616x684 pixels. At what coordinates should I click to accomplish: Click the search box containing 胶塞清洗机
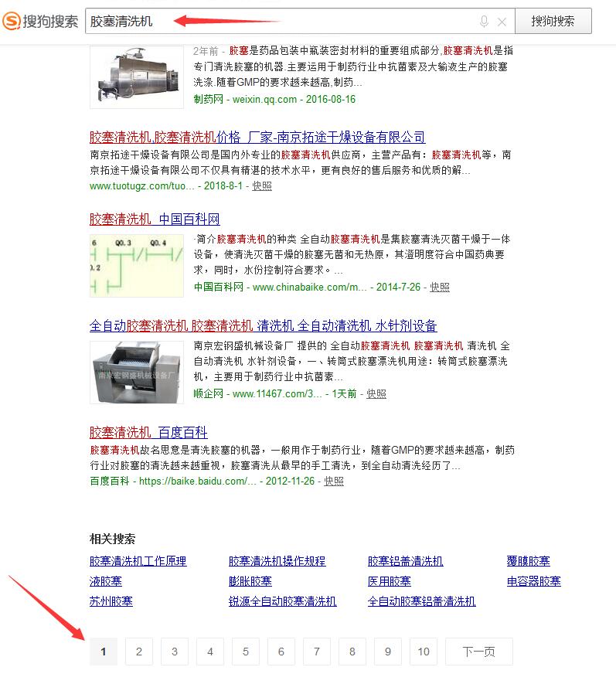tap(278, 22)
